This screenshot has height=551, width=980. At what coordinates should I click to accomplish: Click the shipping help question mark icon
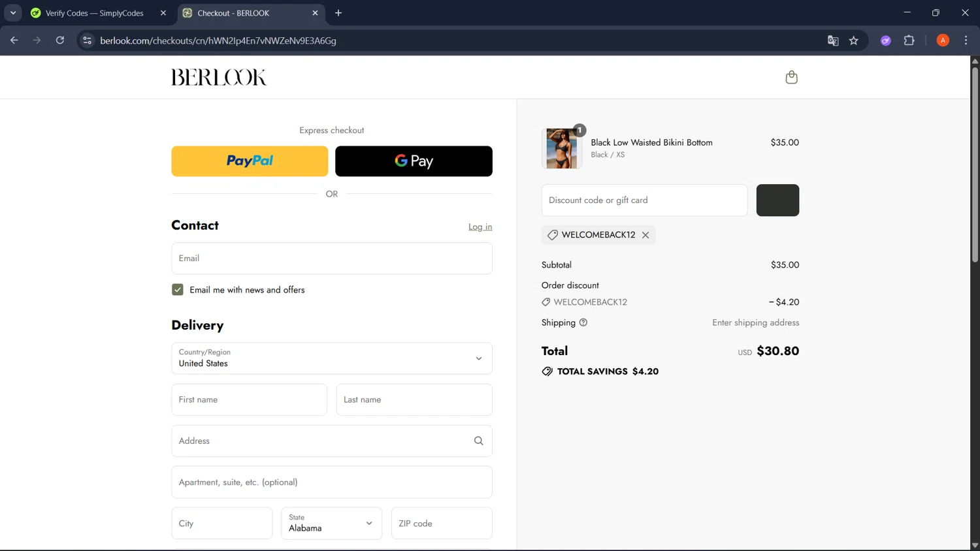583,323
